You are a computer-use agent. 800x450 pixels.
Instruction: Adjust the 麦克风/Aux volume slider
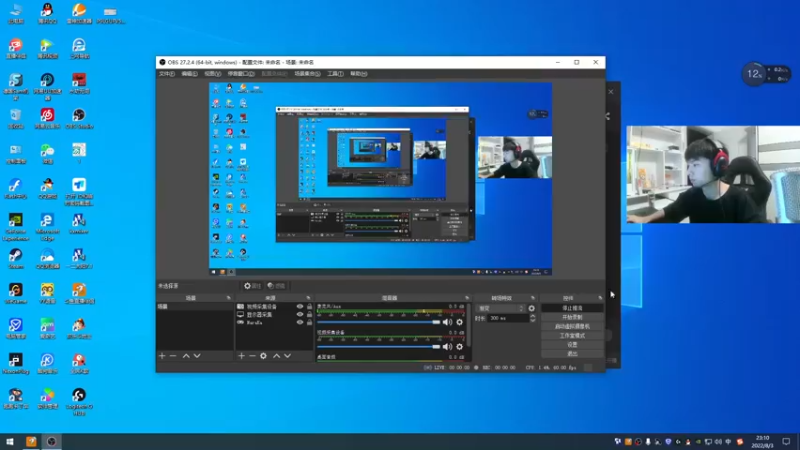(x=378, y=322)
